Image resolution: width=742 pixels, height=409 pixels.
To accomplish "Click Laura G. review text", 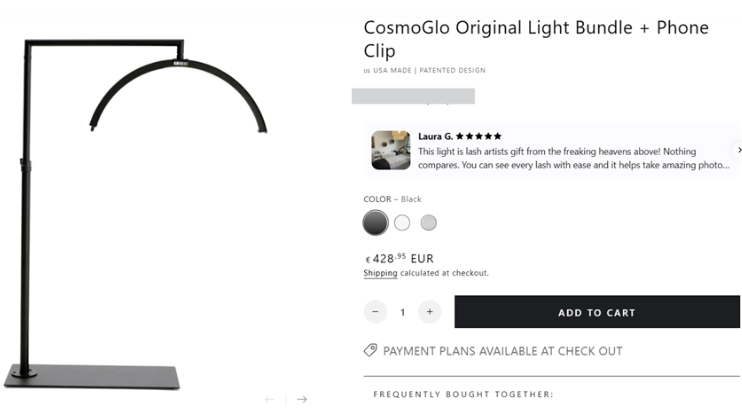I will click(x=573, y=158).
